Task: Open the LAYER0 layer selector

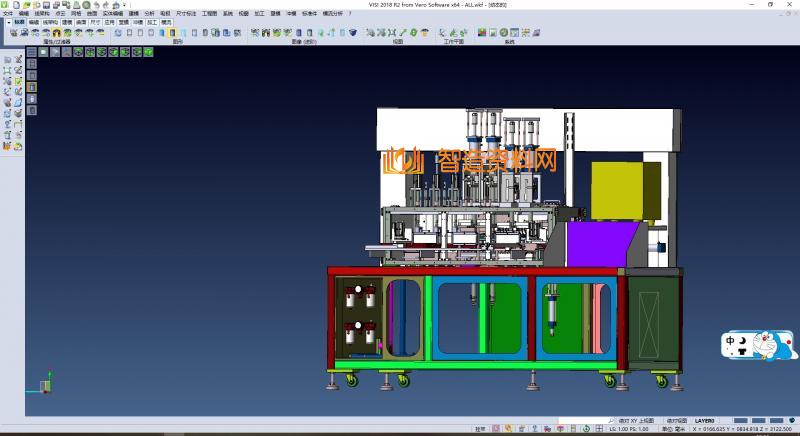Action: 707,421
